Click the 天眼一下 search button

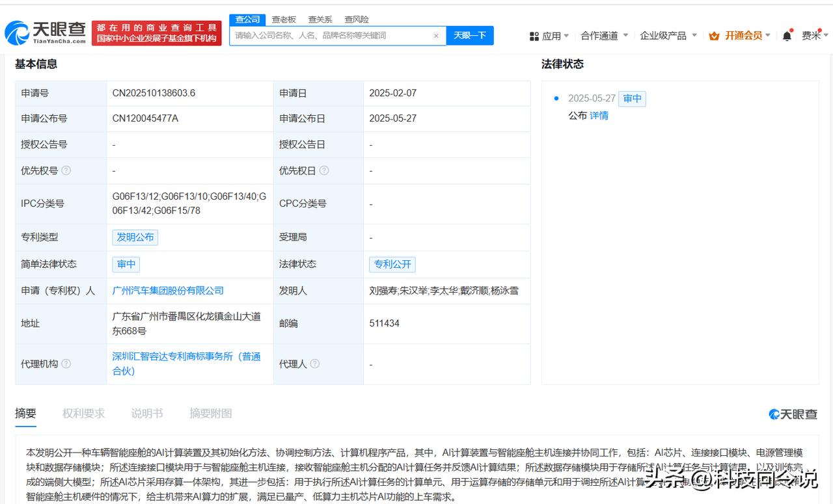470,36
